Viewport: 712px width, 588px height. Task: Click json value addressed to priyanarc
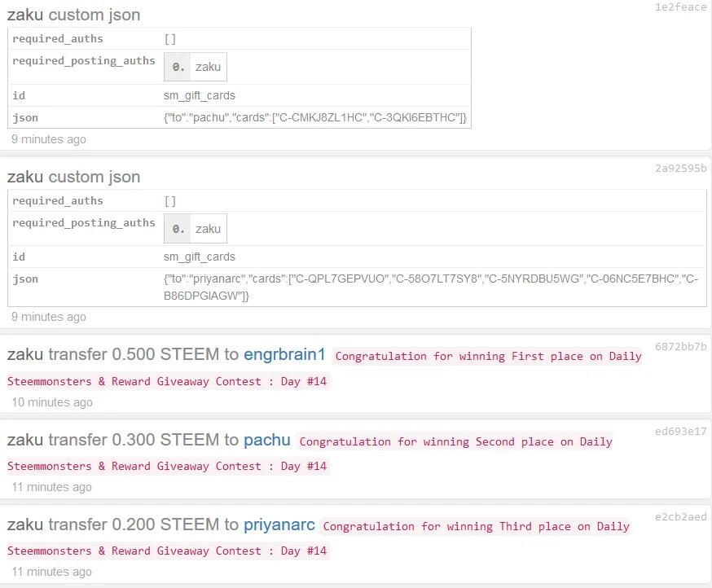431,287
